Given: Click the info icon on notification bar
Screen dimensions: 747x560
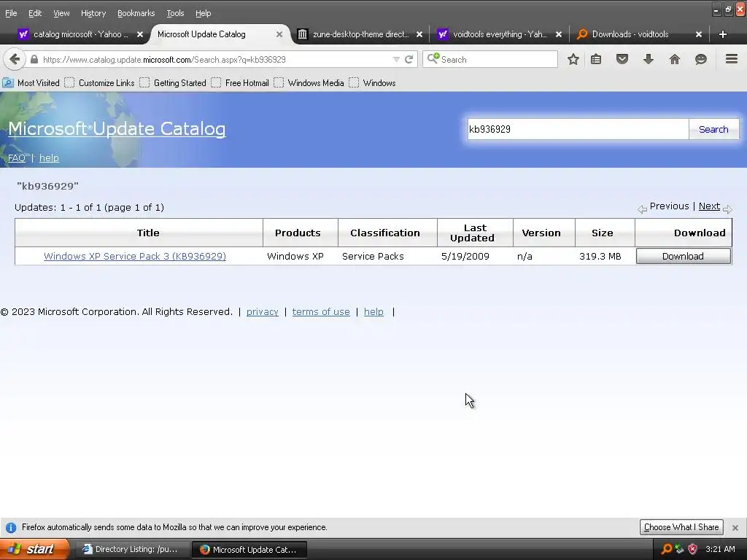Looking at the screenshot, I should (10, 528).
